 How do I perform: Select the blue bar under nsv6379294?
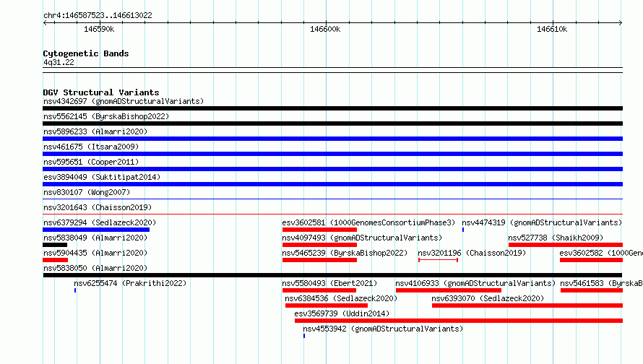96,230
